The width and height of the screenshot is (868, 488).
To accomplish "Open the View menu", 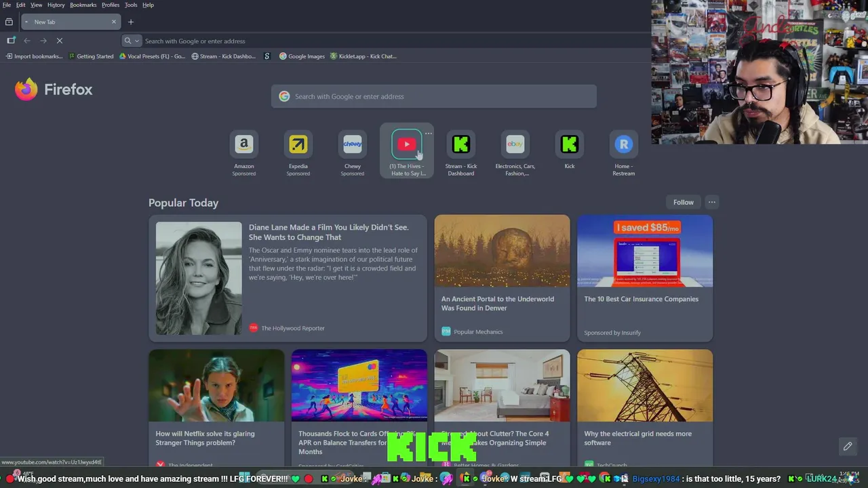I will [36, 5].
